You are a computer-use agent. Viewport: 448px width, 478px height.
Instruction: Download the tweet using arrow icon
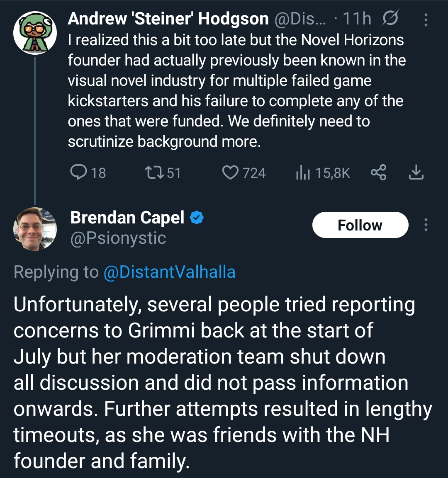(x=416, y=172)
